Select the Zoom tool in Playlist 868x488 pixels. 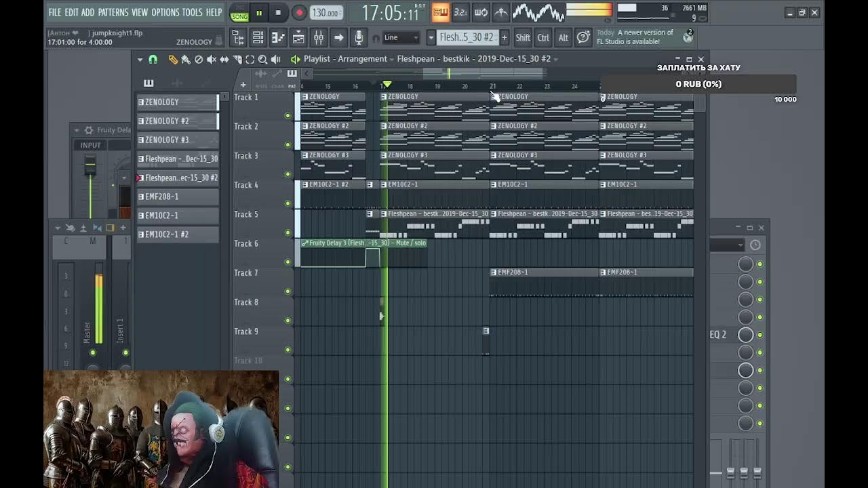(x=263, y=60)
